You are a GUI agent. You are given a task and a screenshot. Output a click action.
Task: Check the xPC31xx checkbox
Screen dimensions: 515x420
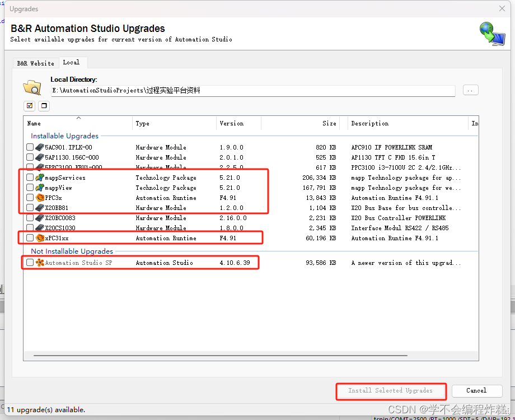pos(30,237)
